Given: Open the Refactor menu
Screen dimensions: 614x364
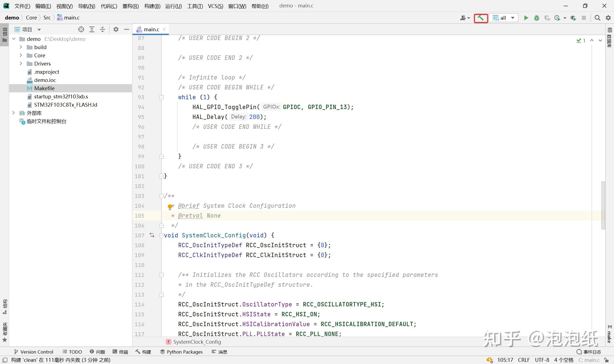Looking at the screenshot, I should point(130,6).
